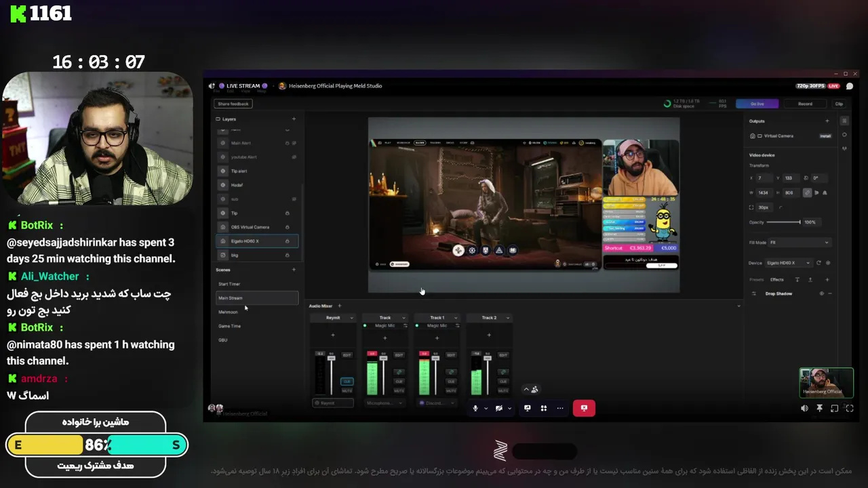Click the red stop watching stream button

coord(584,408)
